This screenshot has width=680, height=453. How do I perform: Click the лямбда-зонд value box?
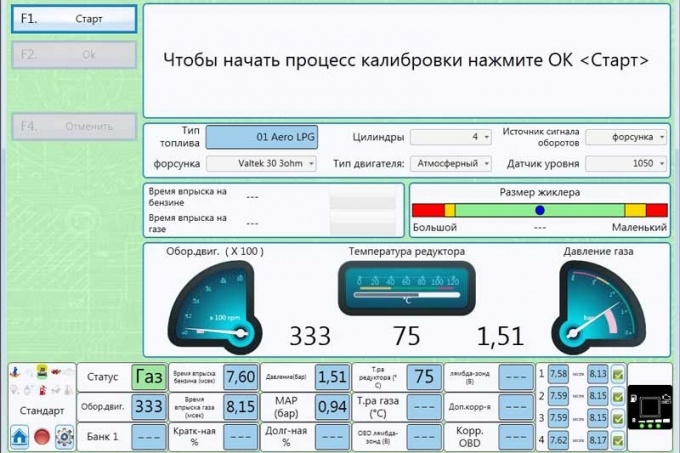point(516,377)
